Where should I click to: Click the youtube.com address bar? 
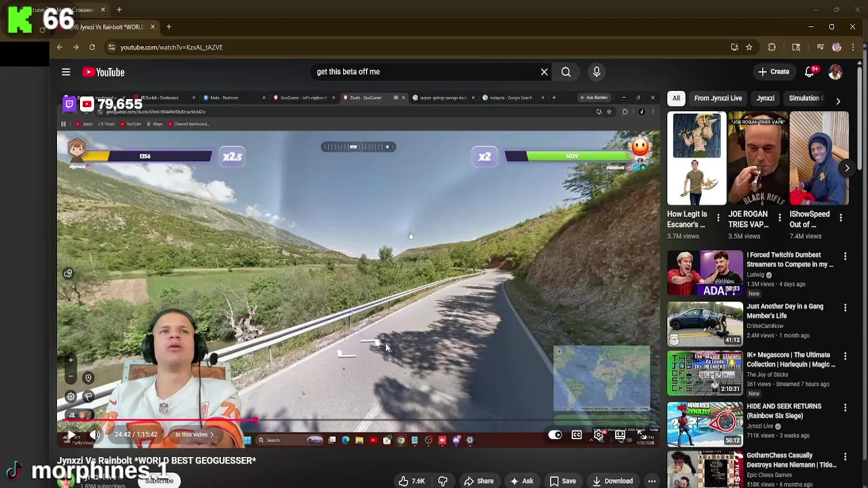pyautogui.click(x=414, y=47)
